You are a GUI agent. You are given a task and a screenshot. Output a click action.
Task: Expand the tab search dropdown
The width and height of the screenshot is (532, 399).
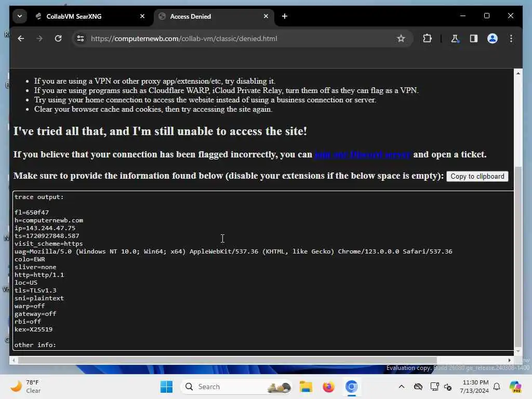pyautogui.click(x=20, y=16)
